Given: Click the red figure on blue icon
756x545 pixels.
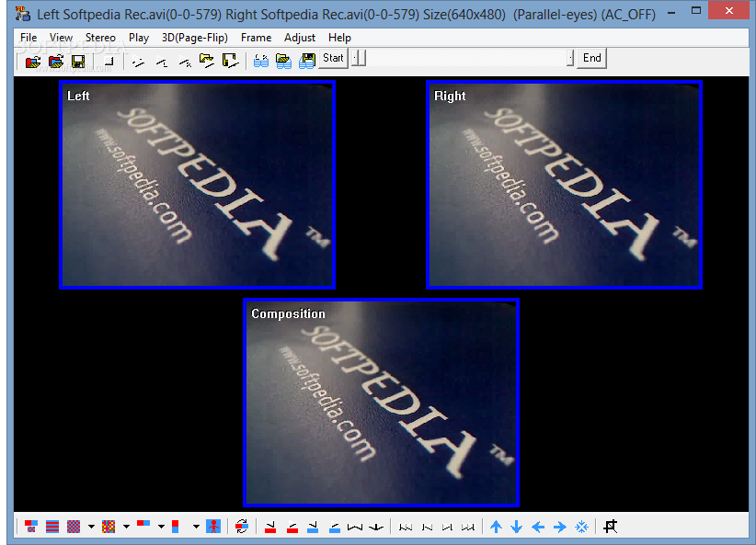Looking at the screenshot, I should [213, 527].
